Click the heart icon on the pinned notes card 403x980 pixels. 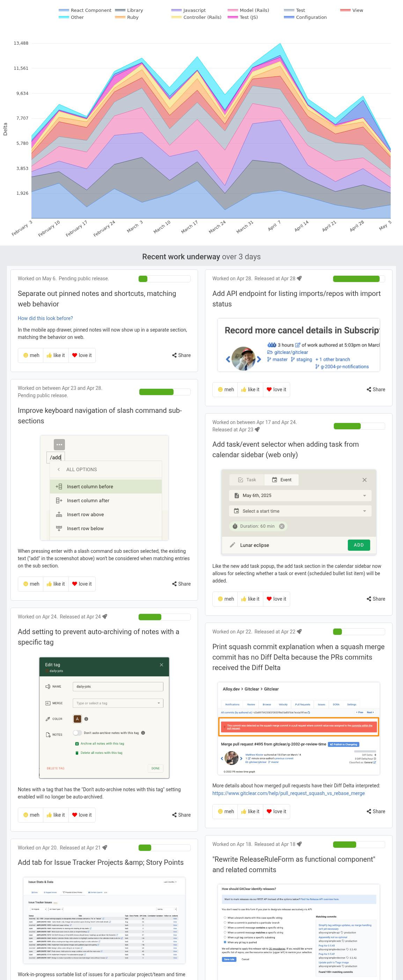pyautogui.click(x=75, y=355)
